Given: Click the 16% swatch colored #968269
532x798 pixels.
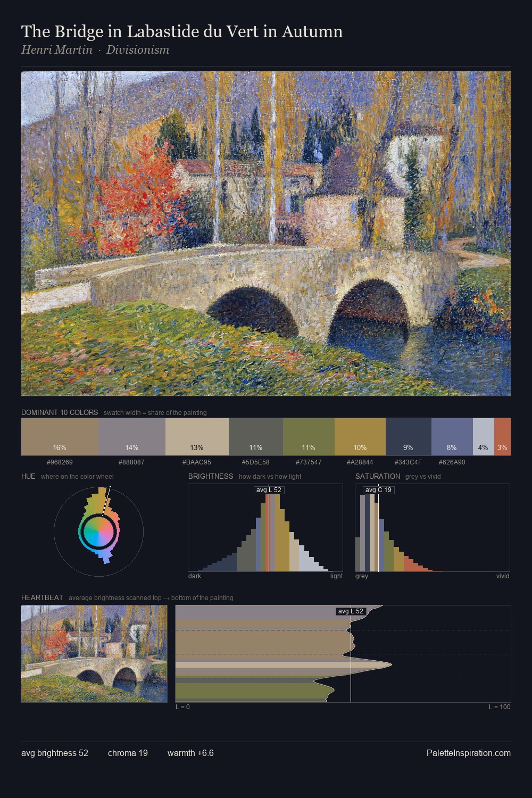Looking at the screenshot, I should [60, 437].
